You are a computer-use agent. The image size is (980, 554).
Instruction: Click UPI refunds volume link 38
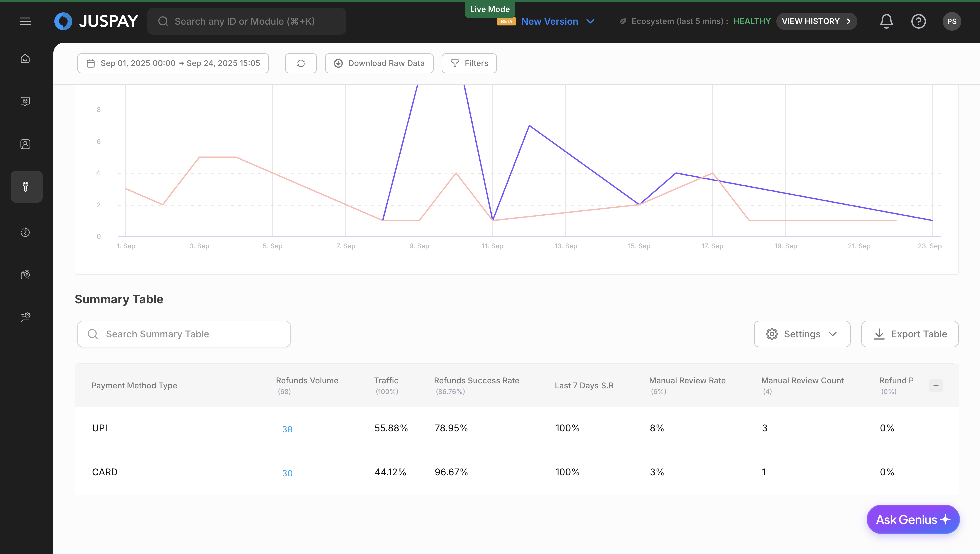[x=287, y=429]
